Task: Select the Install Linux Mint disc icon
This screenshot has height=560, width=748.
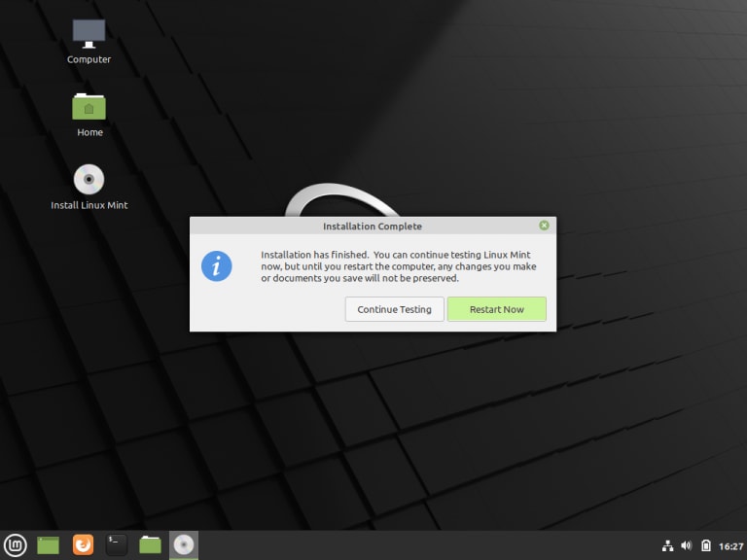Action: point(89,179)
